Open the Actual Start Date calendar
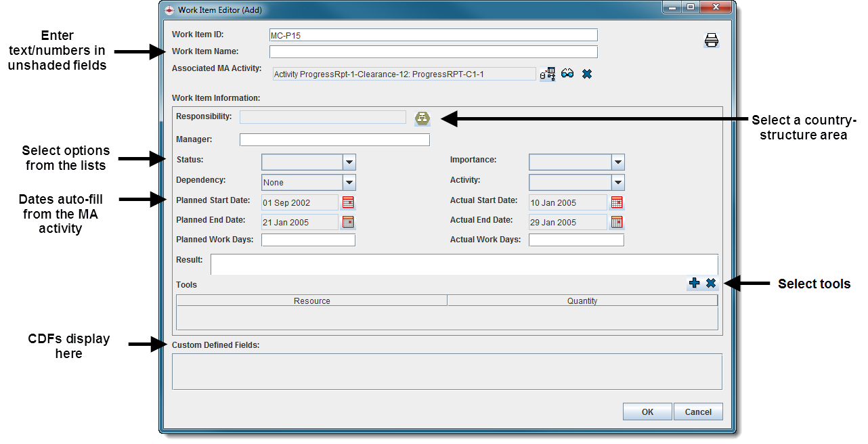 (617, 202)
